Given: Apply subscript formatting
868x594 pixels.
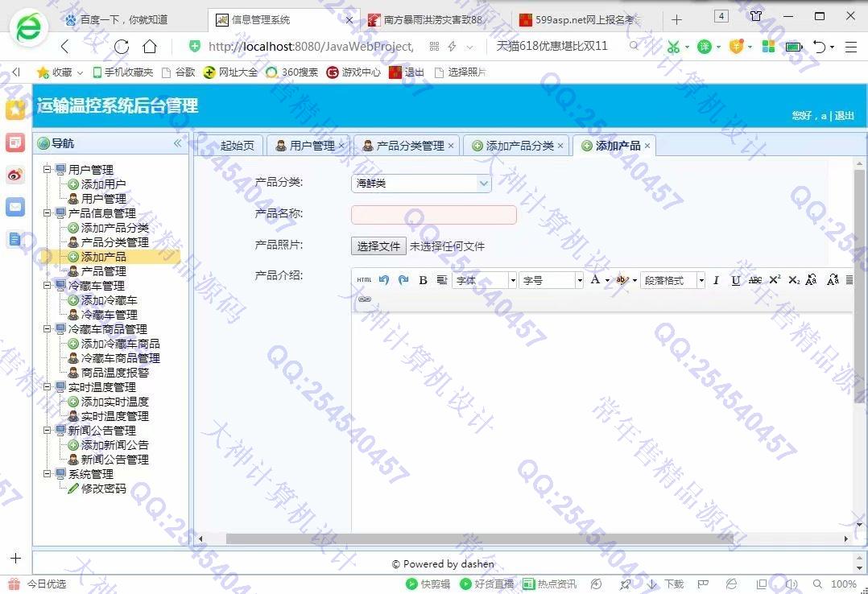Looking at the screenshot, I should 794,280.
